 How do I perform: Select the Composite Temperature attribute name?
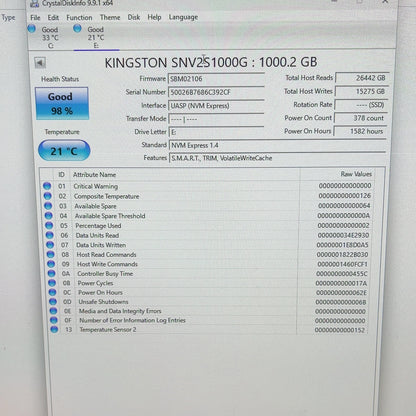[x=106, y=196]
